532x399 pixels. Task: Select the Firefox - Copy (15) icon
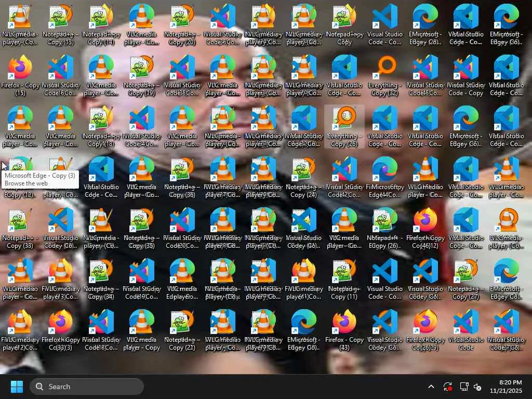[x=20, y=75]
